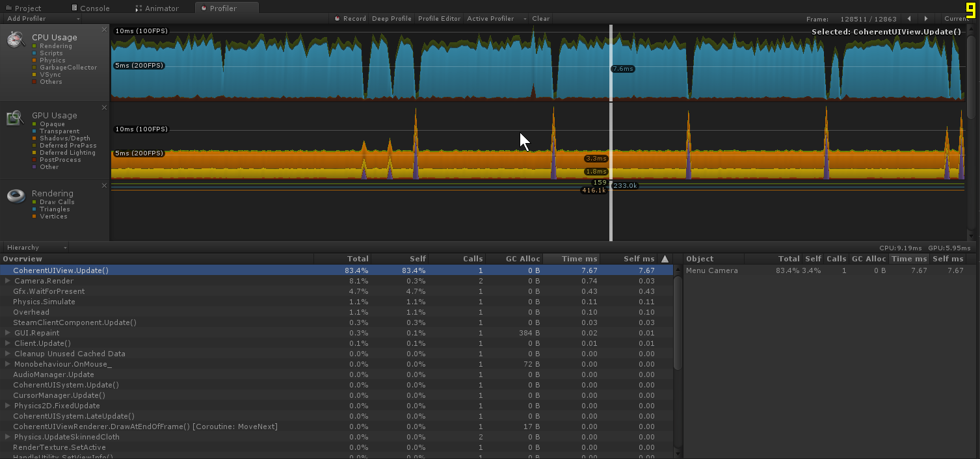The height and width of the screenshot is (459, 980).
Task: Switch to the Console tab
Action: coord(90,8)
